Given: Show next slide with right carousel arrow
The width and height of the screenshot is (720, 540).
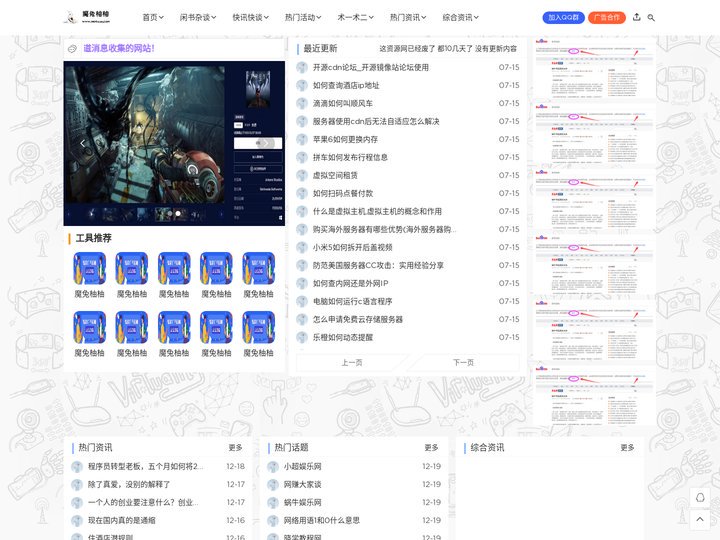Looking at the screenshot, I should tap(266, 143).
